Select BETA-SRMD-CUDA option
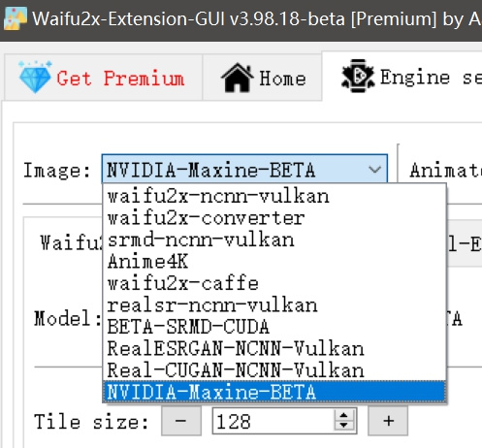482x448 pixels. coord(274,327)
